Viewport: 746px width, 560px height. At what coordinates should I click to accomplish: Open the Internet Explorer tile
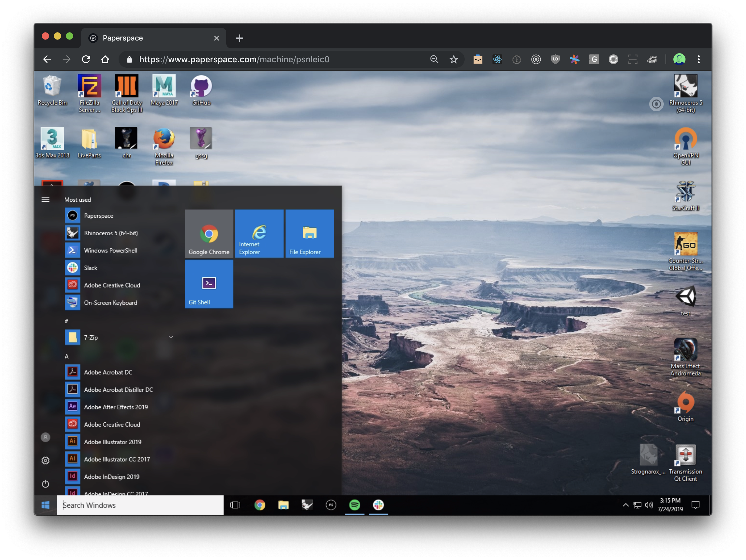tap(259, 234)
